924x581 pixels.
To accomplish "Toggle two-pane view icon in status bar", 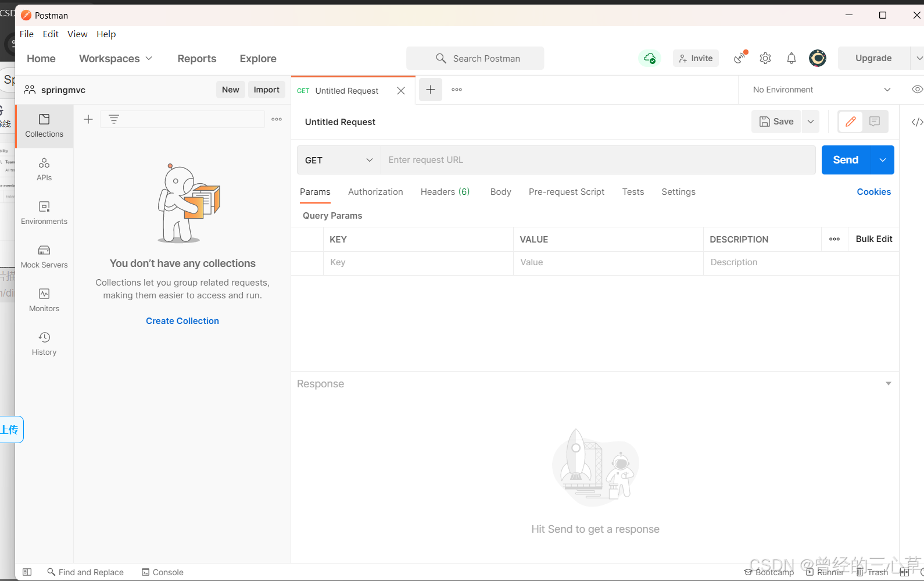I will pyautogui.click(x=904, y=572).
